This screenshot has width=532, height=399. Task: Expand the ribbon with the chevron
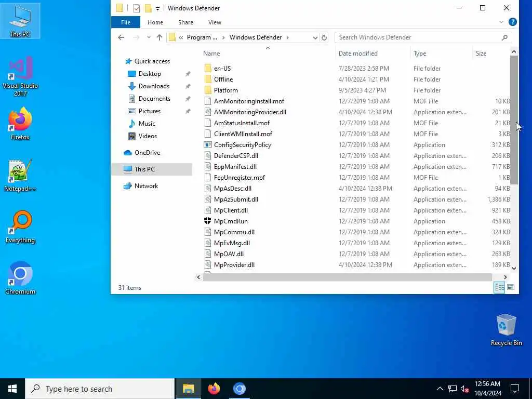[x=501, y=22]
